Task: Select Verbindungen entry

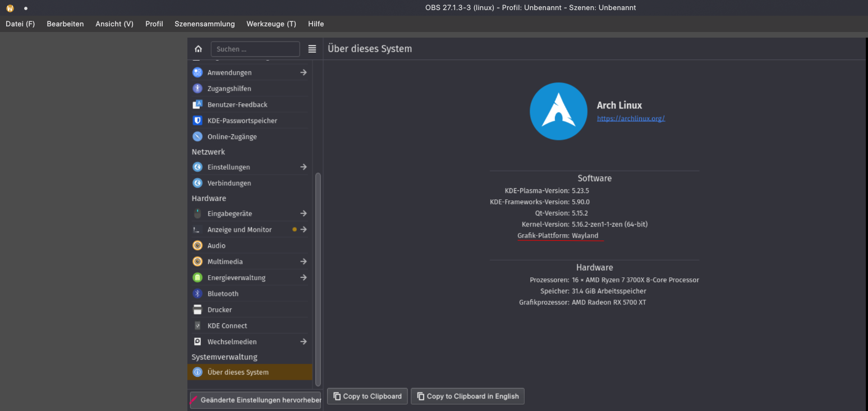Action: tap(250, 183)
